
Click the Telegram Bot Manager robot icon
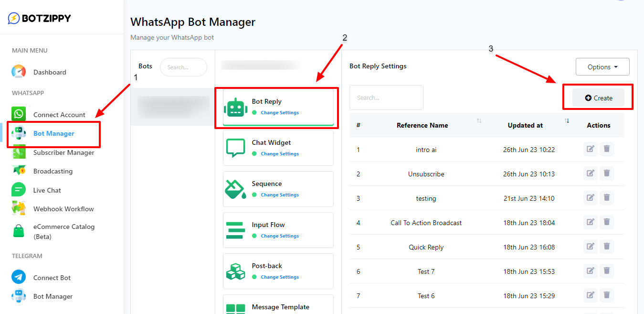click(19, 296)
